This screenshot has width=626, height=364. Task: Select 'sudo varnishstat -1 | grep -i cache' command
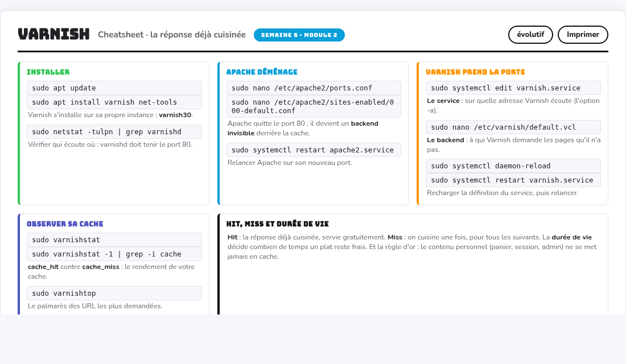click(114, 254)
